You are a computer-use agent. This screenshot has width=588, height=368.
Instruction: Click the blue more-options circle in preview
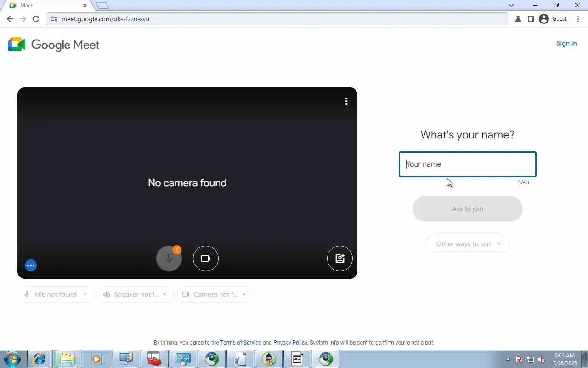coord(31,265)
